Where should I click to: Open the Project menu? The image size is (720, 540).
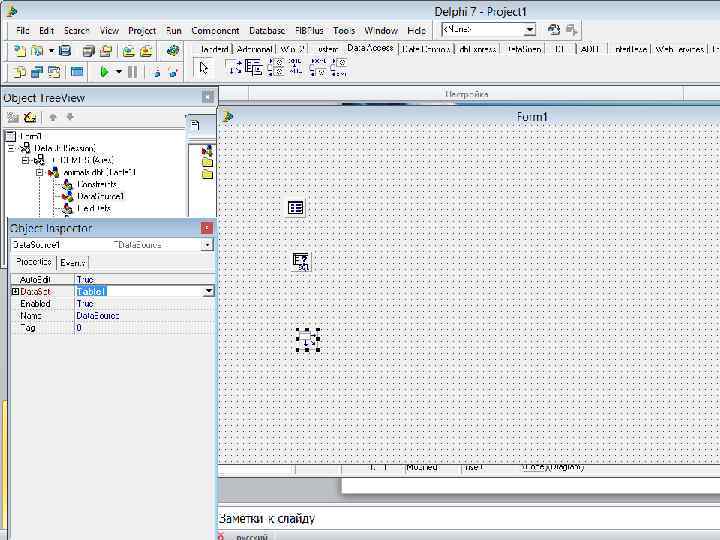click(142, 31)
